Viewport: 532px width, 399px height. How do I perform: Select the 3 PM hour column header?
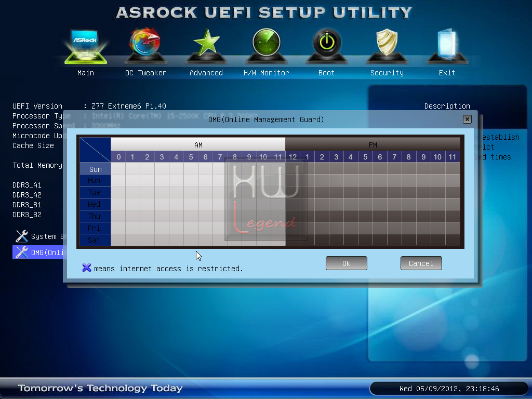tap(336, 157)
